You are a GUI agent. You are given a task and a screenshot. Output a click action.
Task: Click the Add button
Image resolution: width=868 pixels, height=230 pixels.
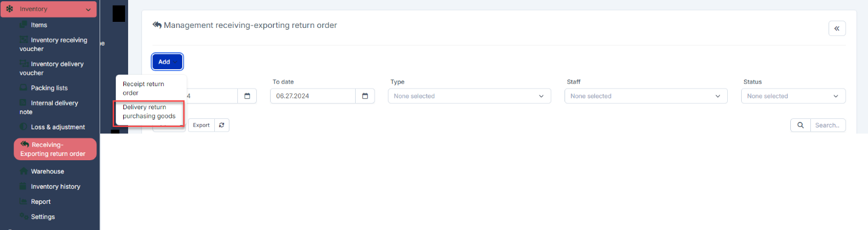(x=167, y=62)
